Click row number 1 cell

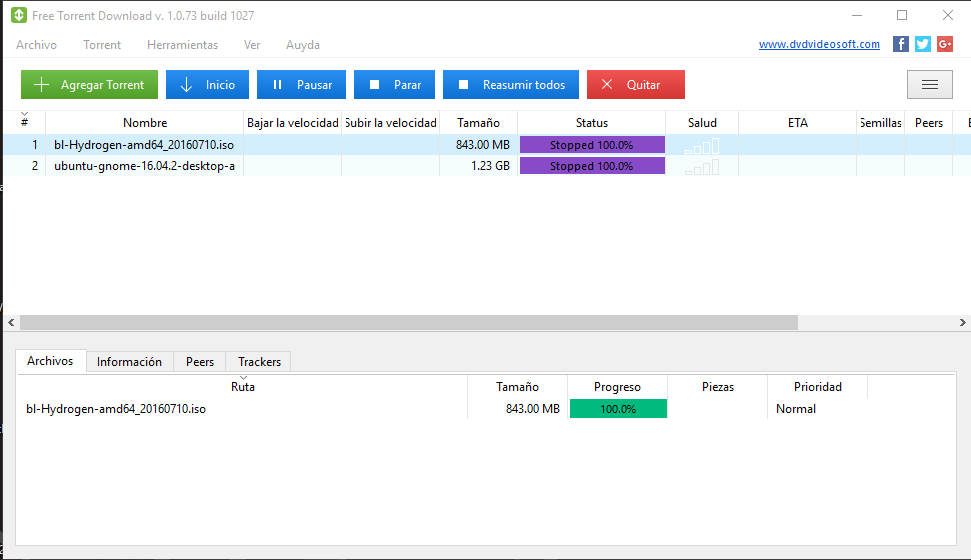click(x=35, y=145)
